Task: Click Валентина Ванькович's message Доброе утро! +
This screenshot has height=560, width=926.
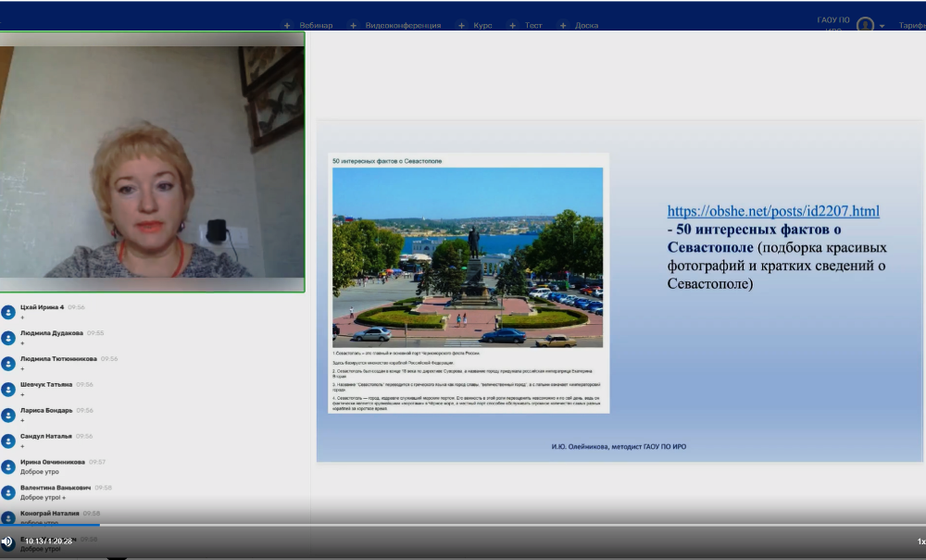Action: tap(44, 497)
